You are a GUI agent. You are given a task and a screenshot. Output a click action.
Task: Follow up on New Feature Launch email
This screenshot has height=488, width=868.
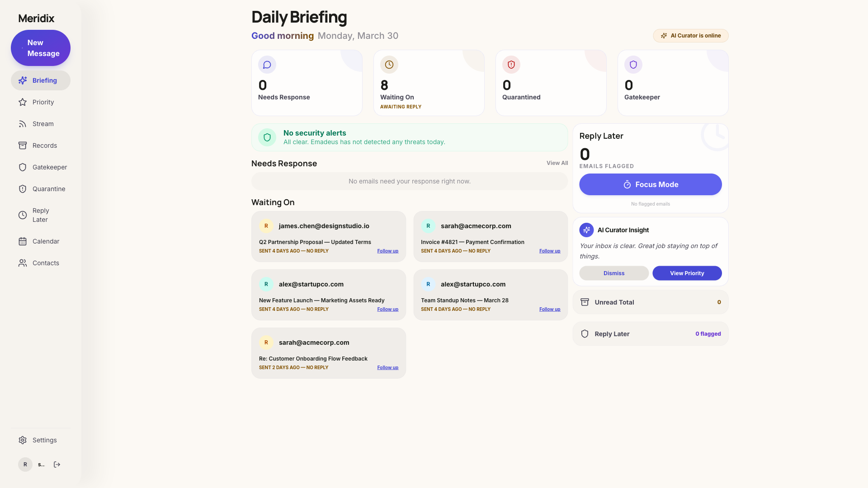click(x=388, y=310)
